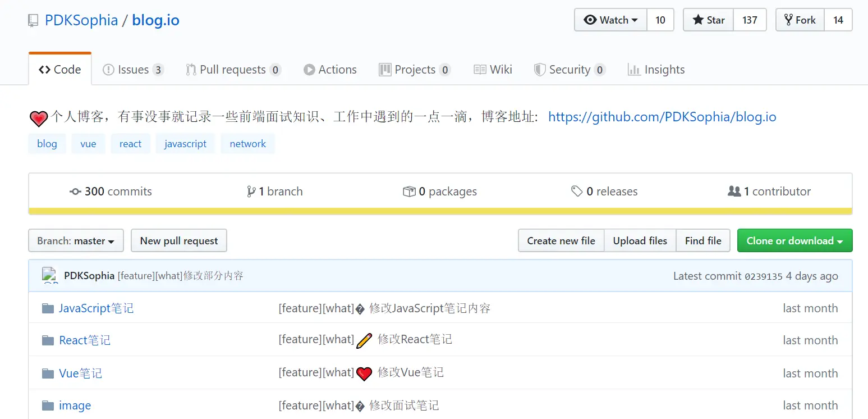
Task: Open the image folder
Action: tap(75, 406)
